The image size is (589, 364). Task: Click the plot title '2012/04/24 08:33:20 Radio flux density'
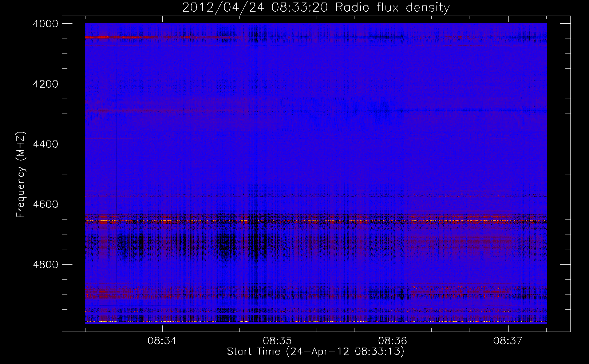click(x=316, y=8)
